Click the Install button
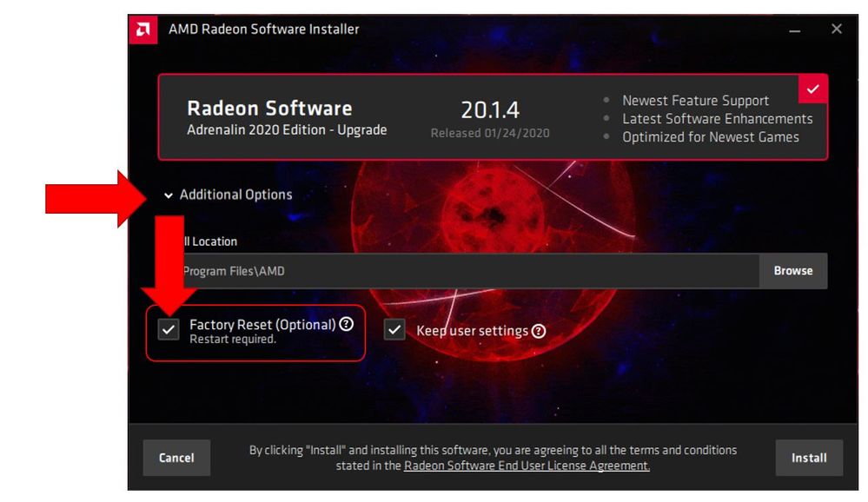This screenshot has height=502, width=868. click(809, 458)
